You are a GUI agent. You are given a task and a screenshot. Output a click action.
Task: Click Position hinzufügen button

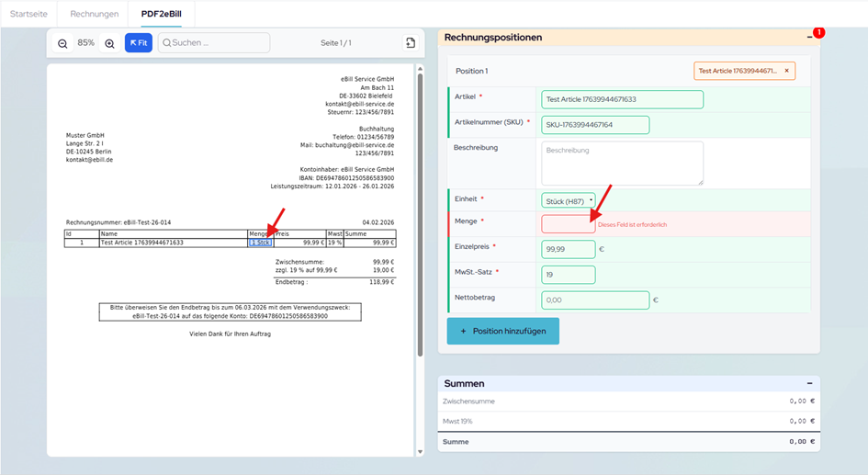click(502, 331)
